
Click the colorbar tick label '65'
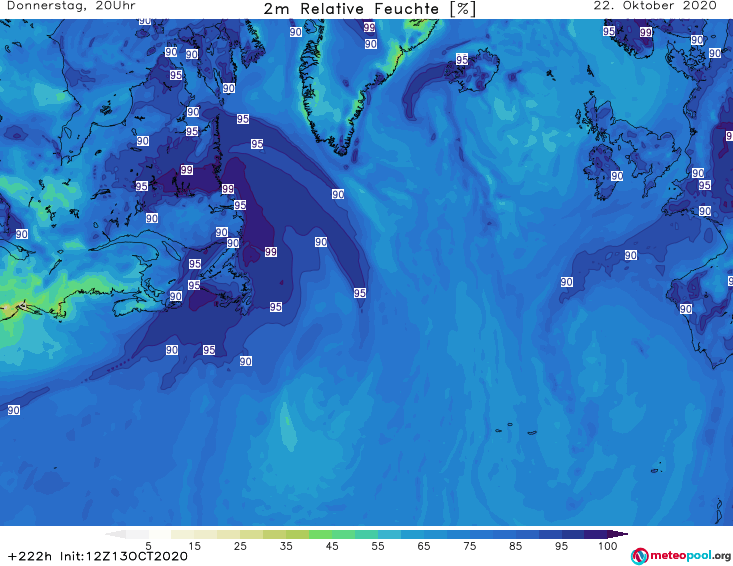click(x=424, y=546)
